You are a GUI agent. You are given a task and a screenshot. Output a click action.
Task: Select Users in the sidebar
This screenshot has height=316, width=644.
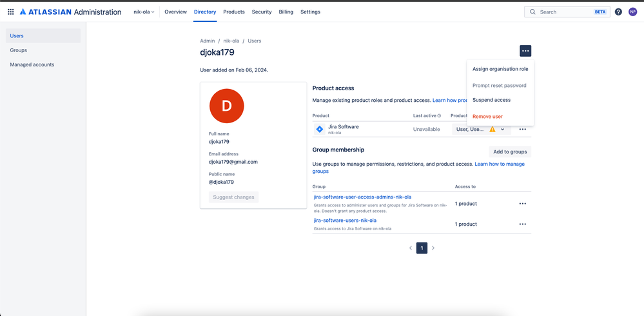[43, 35]
